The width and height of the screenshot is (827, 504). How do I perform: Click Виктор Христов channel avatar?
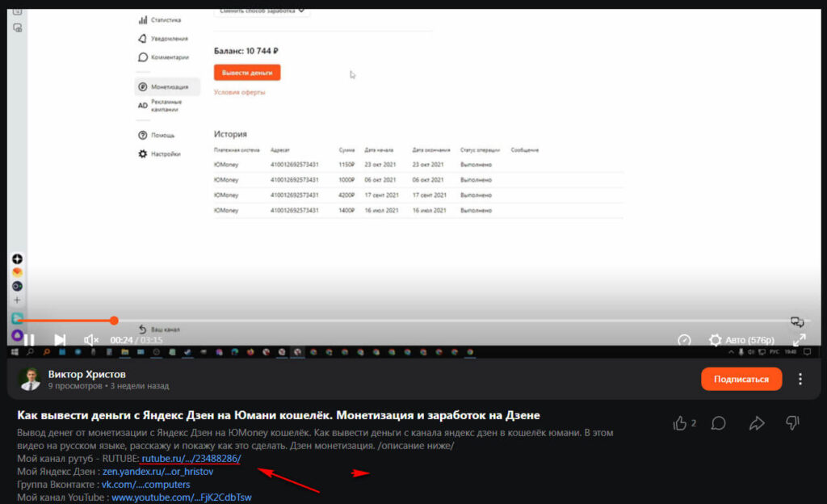tap(30, 379)
